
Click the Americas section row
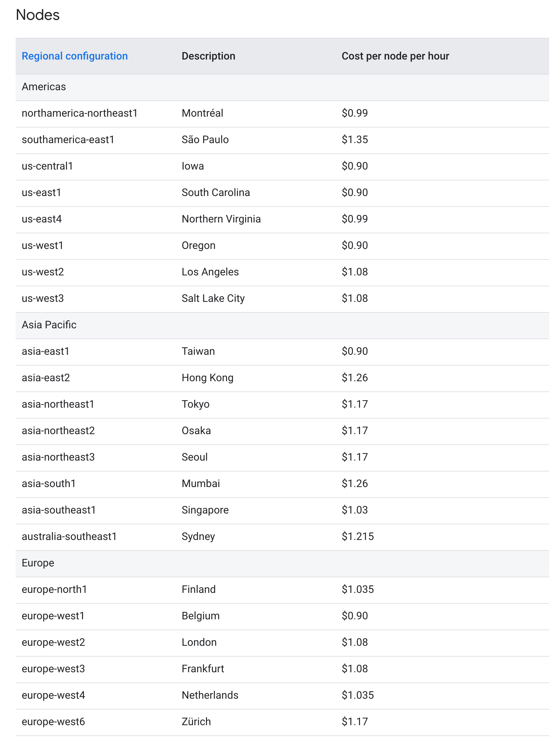[282, 87]
